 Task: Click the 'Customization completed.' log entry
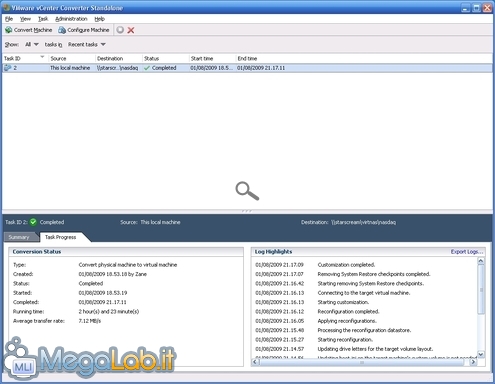point(346,265)
